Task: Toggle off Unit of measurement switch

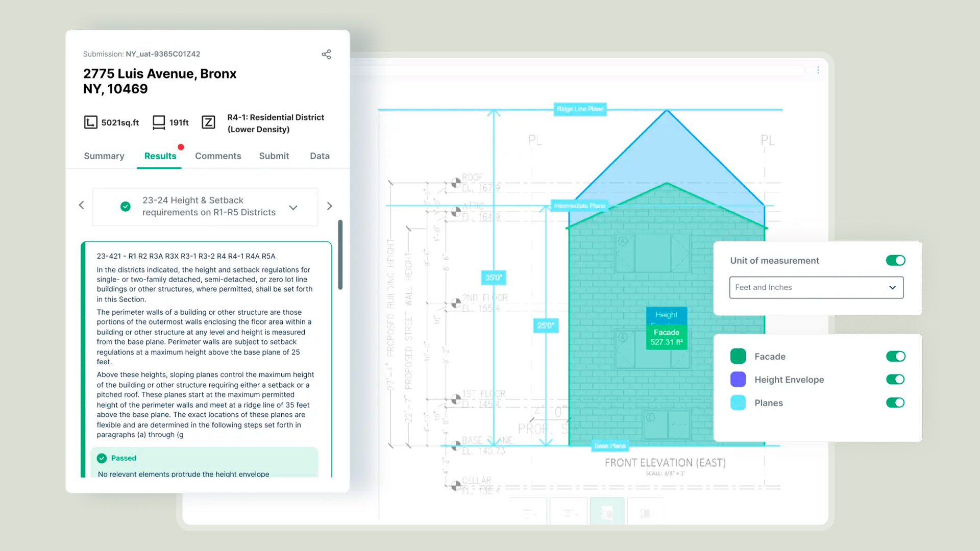Action: [895, 261]
